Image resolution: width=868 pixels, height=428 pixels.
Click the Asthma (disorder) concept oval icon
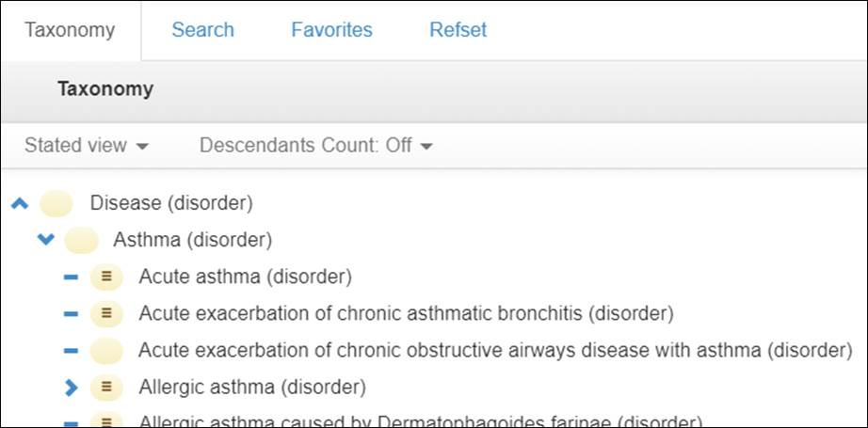(x=81, y=241)
